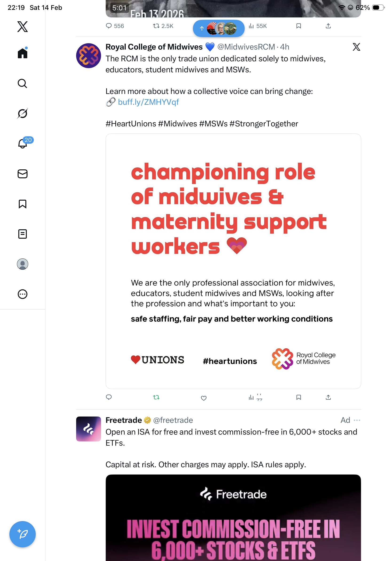The height and width of the screenshot is (561, 392).
Task: Open the profile avatar in sidebar
Action: pos(23,264)
